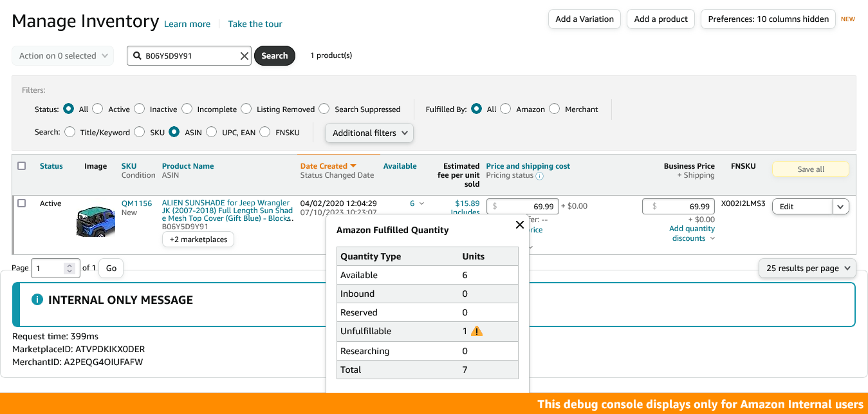
Task: Search by UPC, EAN radio button
Action: click(x=212, y=132)
